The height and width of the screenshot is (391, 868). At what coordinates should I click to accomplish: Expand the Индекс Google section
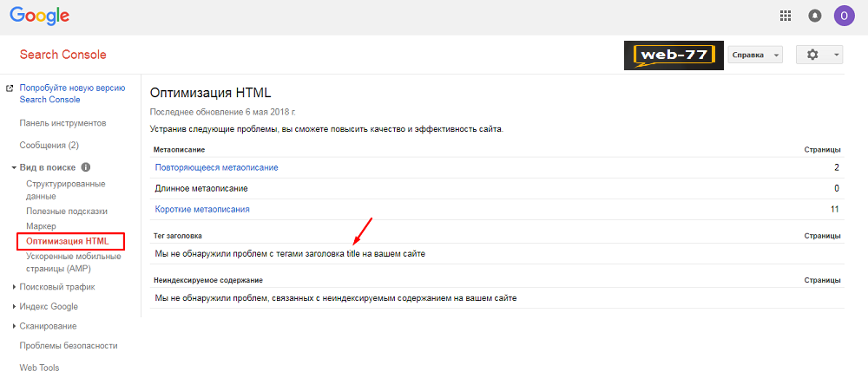pyautogui.click(x=14, y=306)
